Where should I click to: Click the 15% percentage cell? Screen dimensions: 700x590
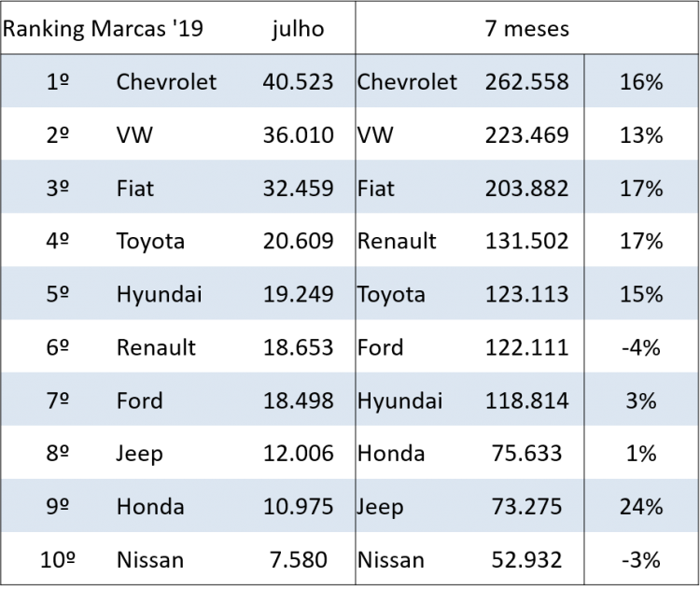point(640,294)
